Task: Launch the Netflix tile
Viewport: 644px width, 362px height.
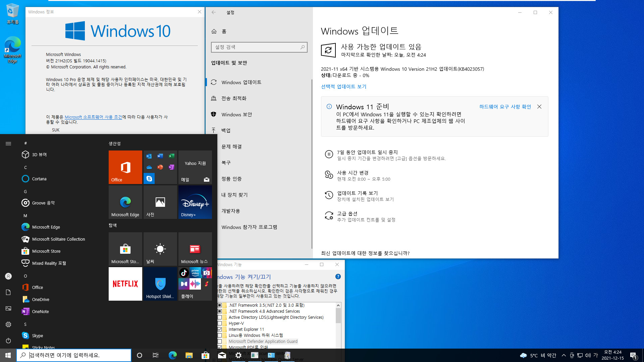Action: 125,284
